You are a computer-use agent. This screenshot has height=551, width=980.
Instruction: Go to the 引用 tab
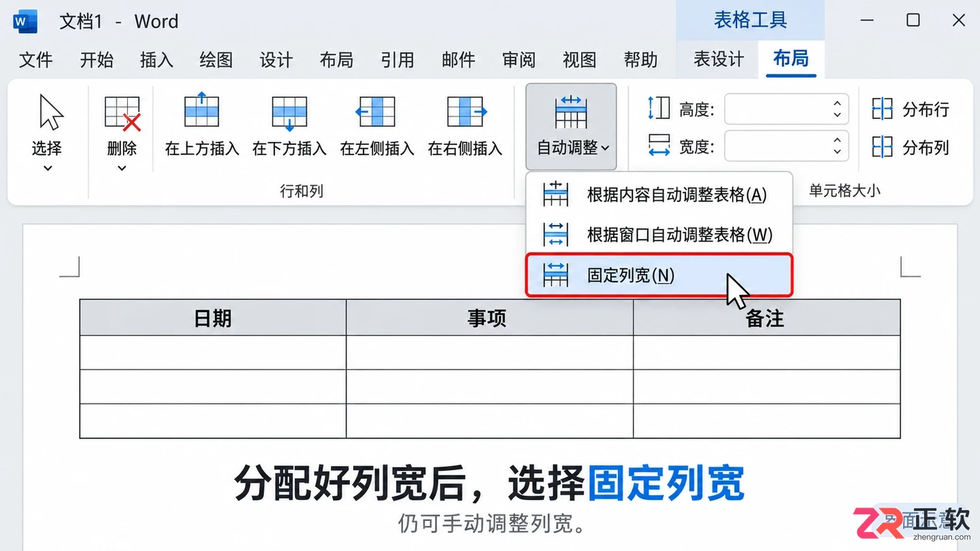[x=397, y=60]
